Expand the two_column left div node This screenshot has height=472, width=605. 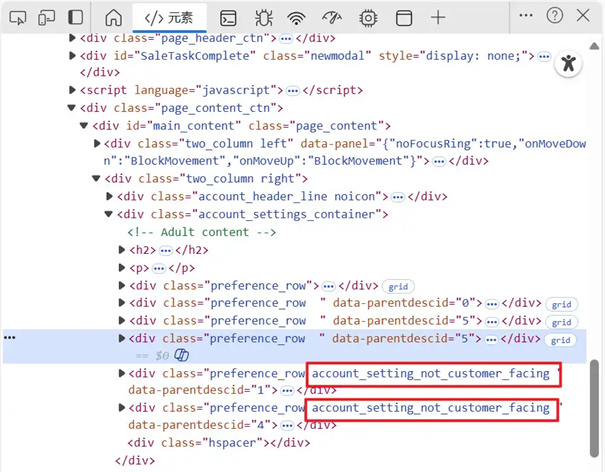[97, 144]
